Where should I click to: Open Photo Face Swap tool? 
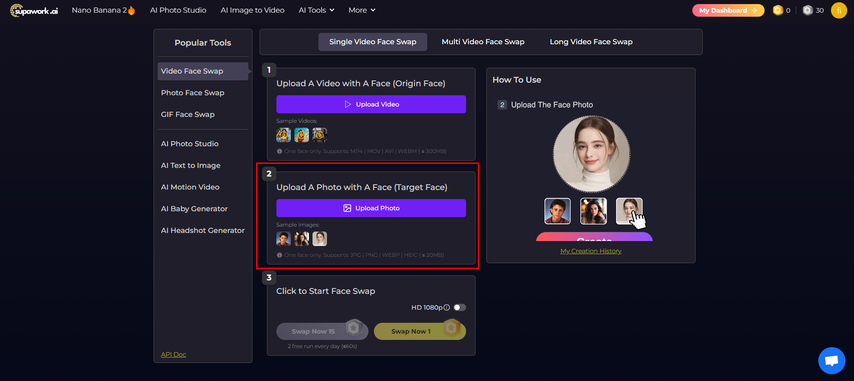(x=192, y=93)
